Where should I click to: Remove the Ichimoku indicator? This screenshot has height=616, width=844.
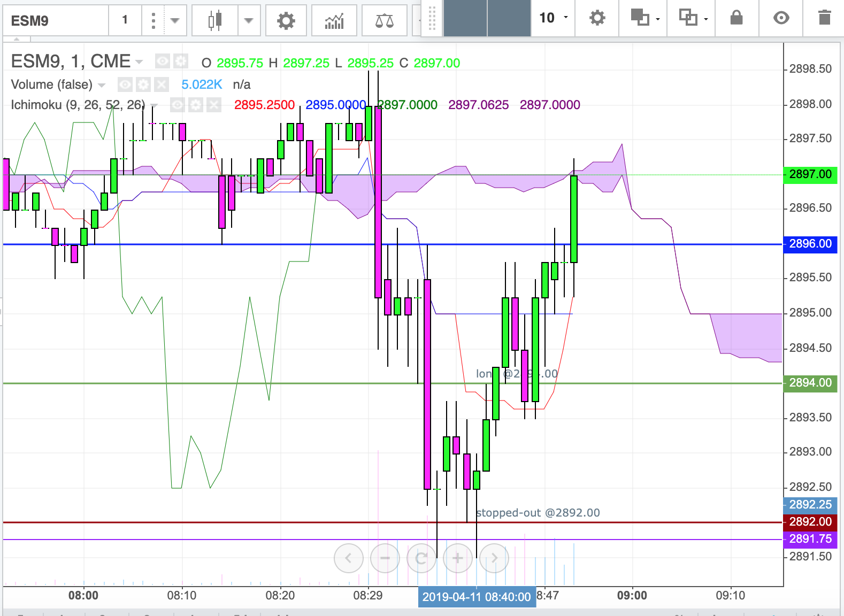(x=214, y=105)
